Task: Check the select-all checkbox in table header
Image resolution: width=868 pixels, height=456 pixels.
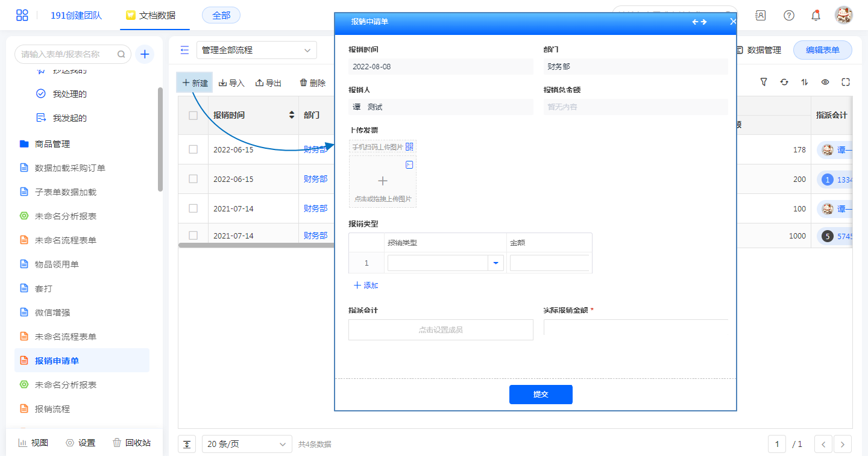Action: tap(193, 116)
